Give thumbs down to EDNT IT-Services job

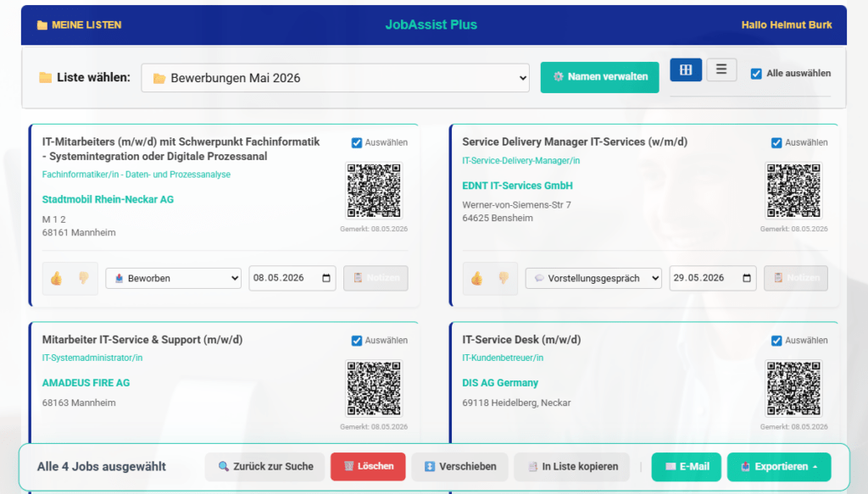(x=504, y=278)
